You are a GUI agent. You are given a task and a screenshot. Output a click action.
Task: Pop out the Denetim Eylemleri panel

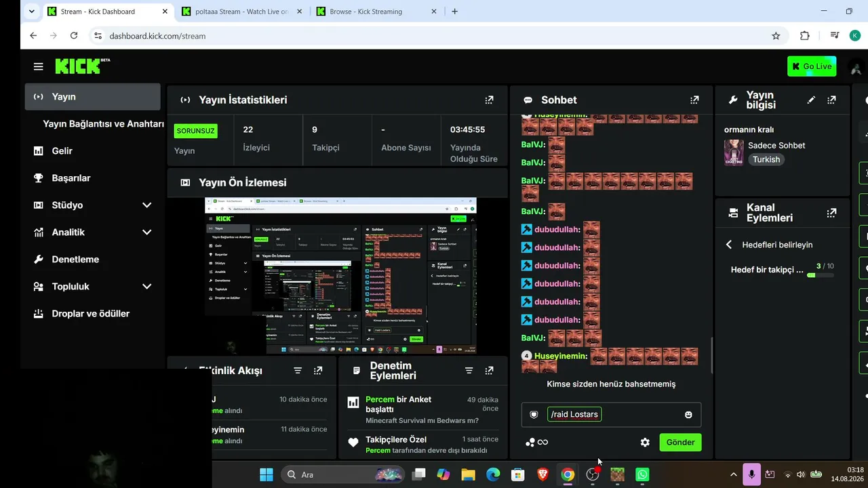tap(489, 371)
